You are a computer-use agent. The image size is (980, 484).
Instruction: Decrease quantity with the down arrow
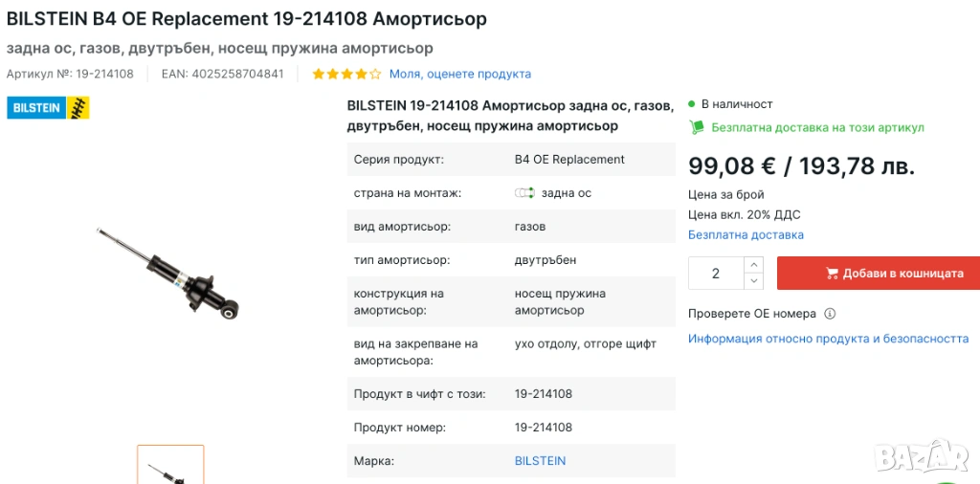753,281
